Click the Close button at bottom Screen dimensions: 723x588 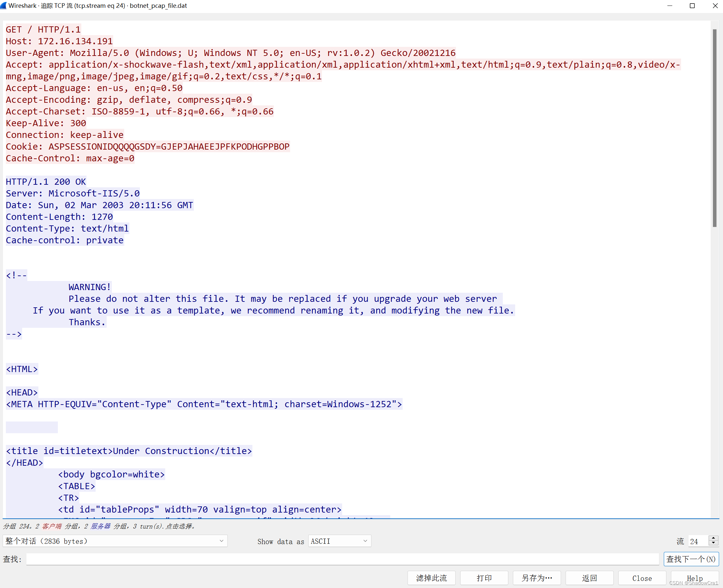(642, 578)
